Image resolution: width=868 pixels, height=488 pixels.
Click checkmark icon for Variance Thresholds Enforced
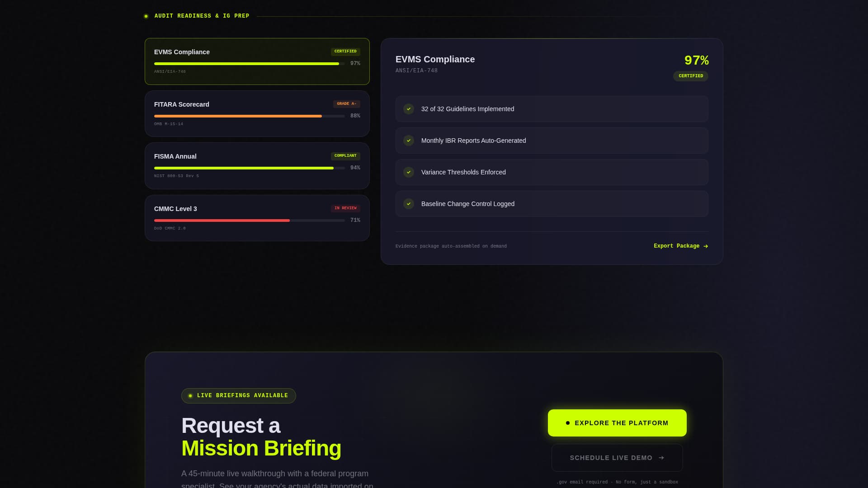(409, 172)
